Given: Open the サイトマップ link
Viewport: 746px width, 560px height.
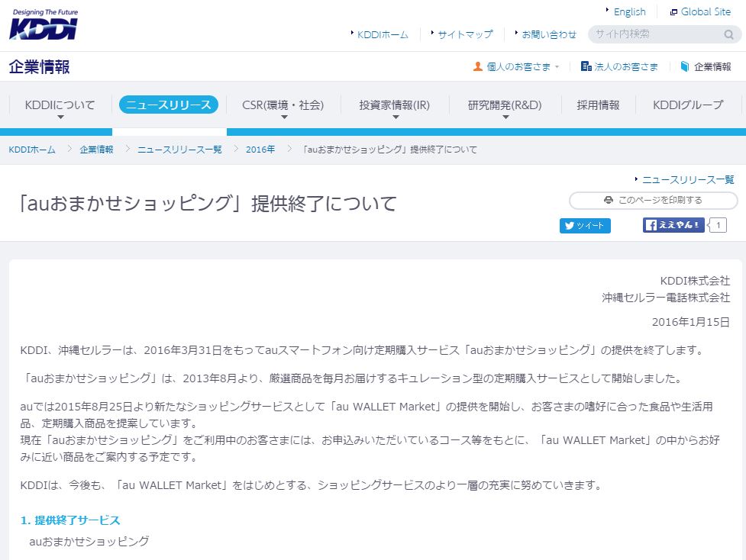Looking at the screenshot, I should pos(465,34).
